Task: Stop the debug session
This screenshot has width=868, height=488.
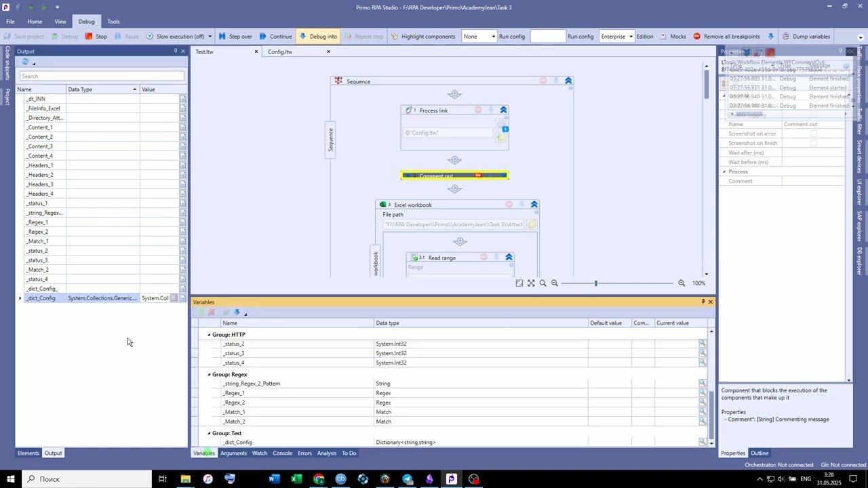Action: [96, 37]
